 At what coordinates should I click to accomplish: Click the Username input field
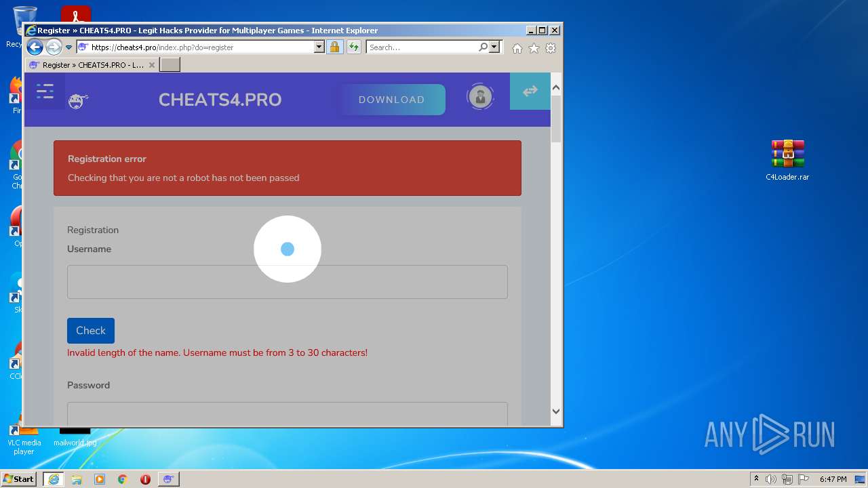pyautogui.click(x=288, y=282)
